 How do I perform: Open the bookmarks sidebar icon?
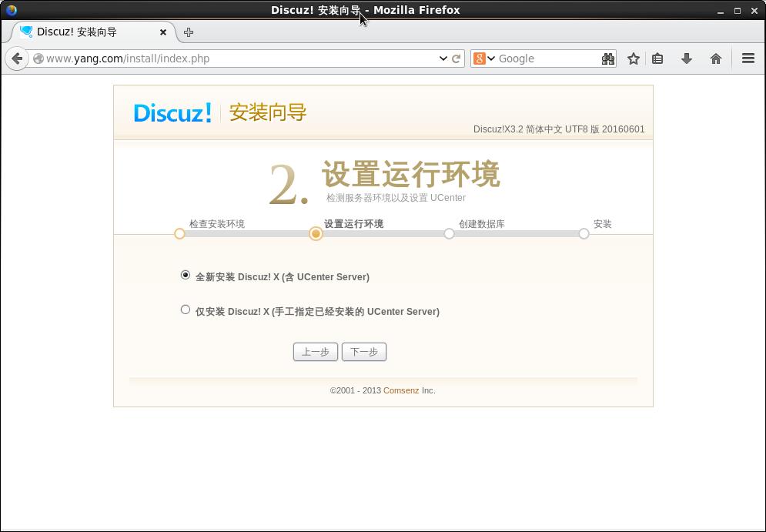pyautogui.click(x=659, y=58)
